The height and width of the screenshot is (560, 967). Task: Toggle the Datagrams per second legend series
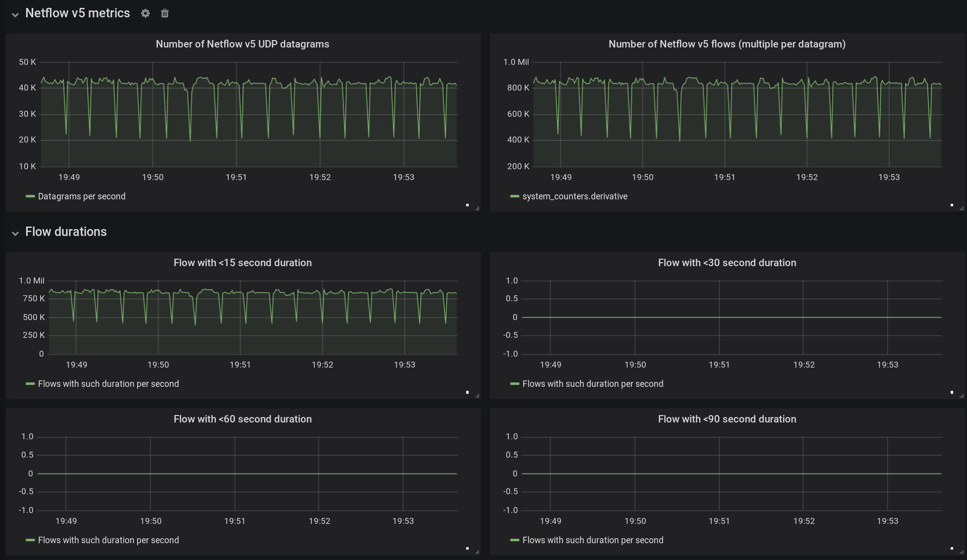point(82,196)
